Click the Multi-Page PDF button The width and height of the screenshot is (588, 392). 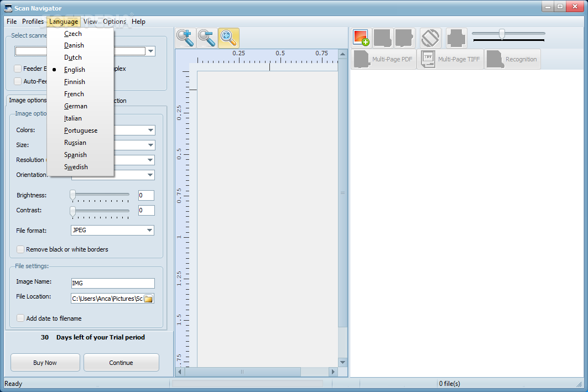click(x=384, y=59)
